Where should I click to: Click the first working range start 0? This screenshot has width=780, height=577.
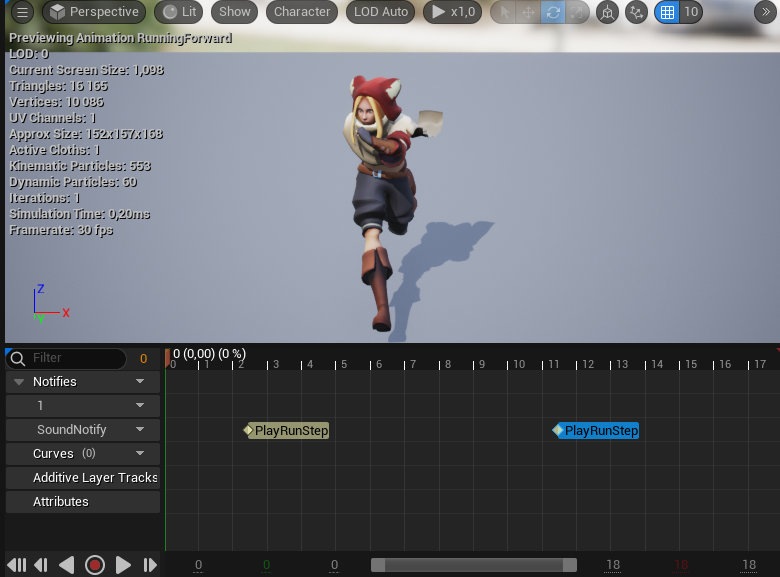198,565
